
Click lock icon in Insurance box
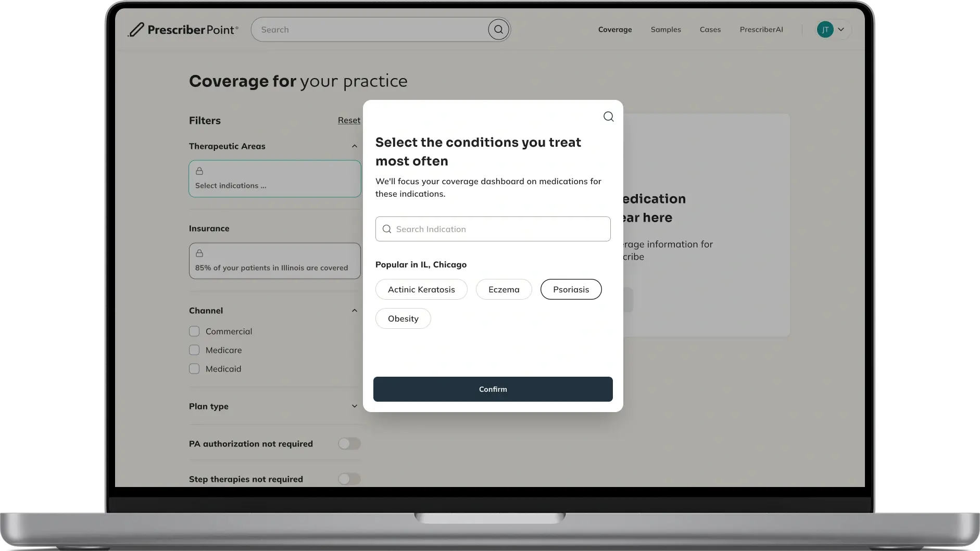click(199, 253)
